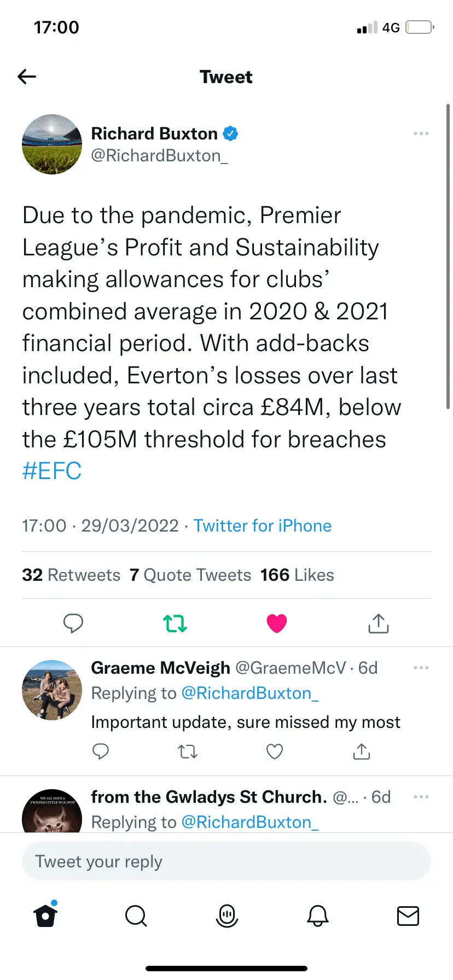This screenshot has height=980, width=453.
Task: View the 166 Likes list
Action: 297,575
